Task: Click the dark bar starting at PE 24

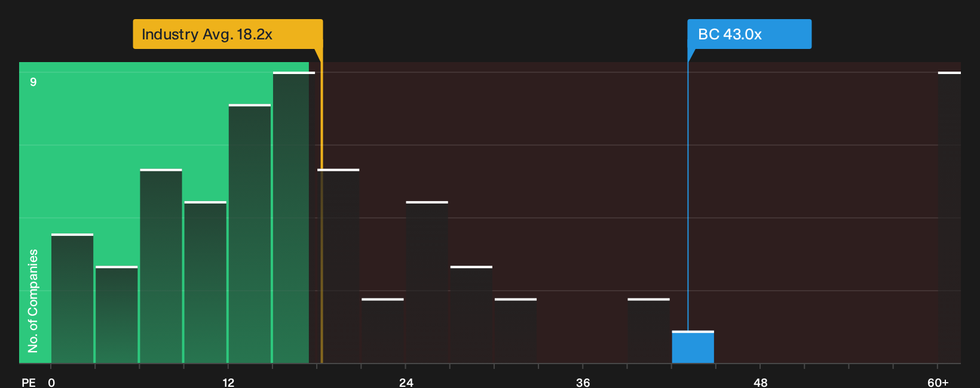Action: coord(427,282)
